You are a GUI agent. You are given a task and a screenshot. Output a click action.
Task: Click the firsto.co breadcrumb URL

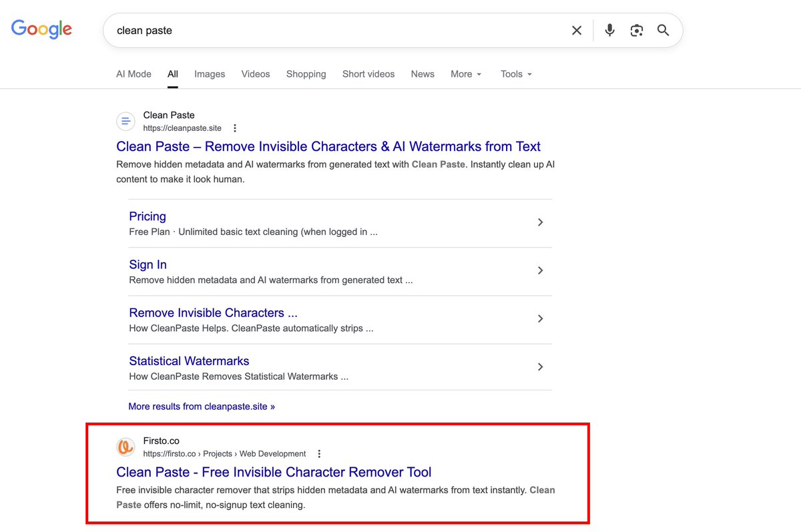click(224, 454)
